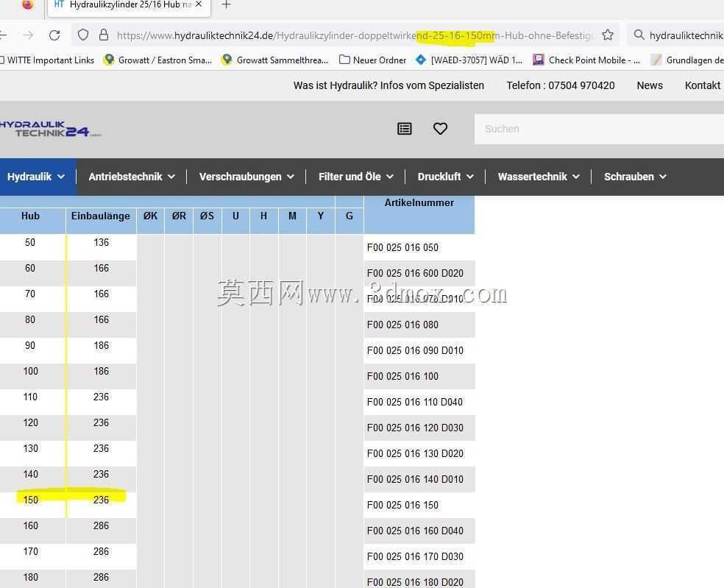This screenshot has height=588, width=724.
Task: Open the shield tracking protection icon
Action: [83, 35]
